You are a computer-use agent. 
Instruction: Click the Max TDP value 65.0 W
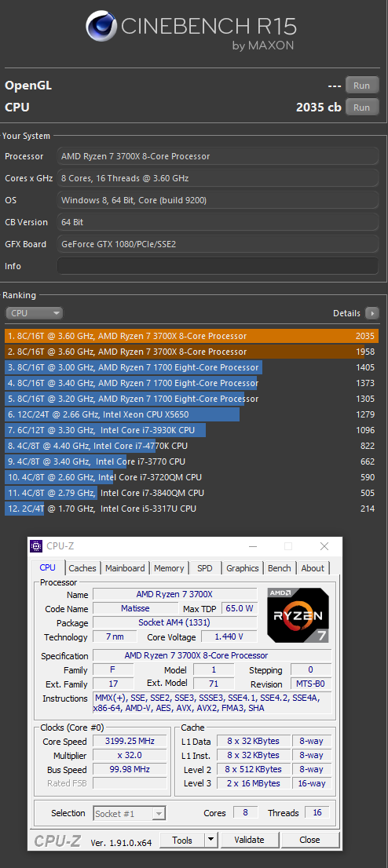pyautogui.click(x=240, y=608)
